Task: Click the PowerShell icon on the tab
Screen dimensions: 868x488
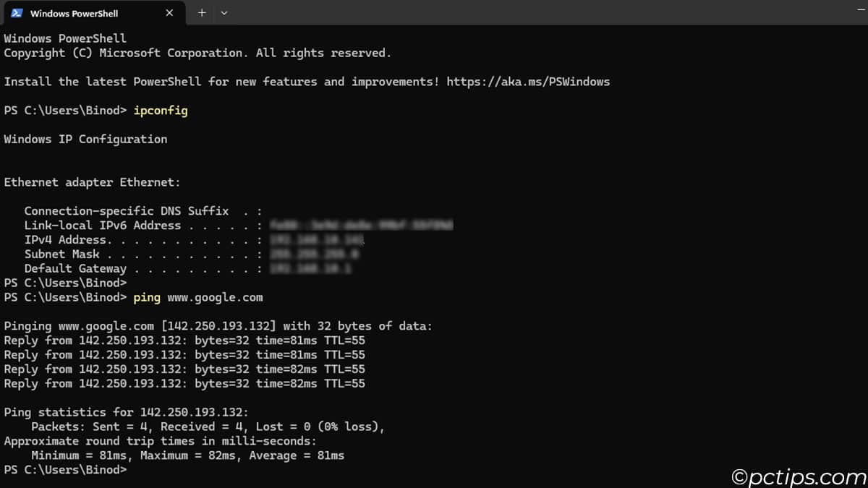Action: click(17, 13)
